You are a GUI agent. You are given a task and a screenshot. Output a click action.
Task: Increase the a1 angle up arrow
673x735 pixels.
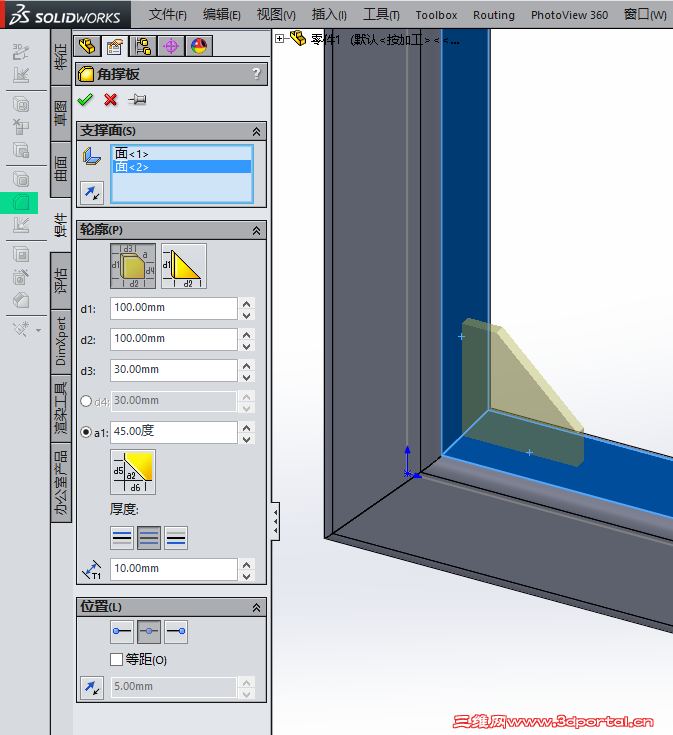coord(247,427)
